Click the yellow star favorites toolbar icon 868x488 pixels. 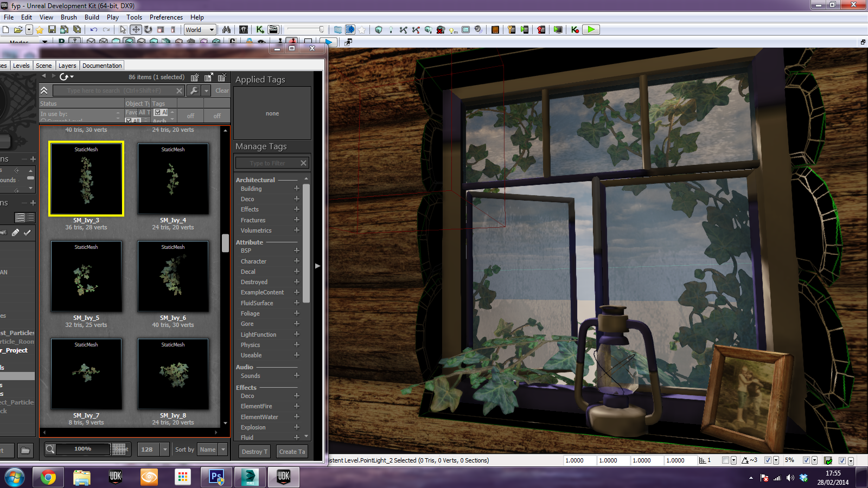(40, 30)
